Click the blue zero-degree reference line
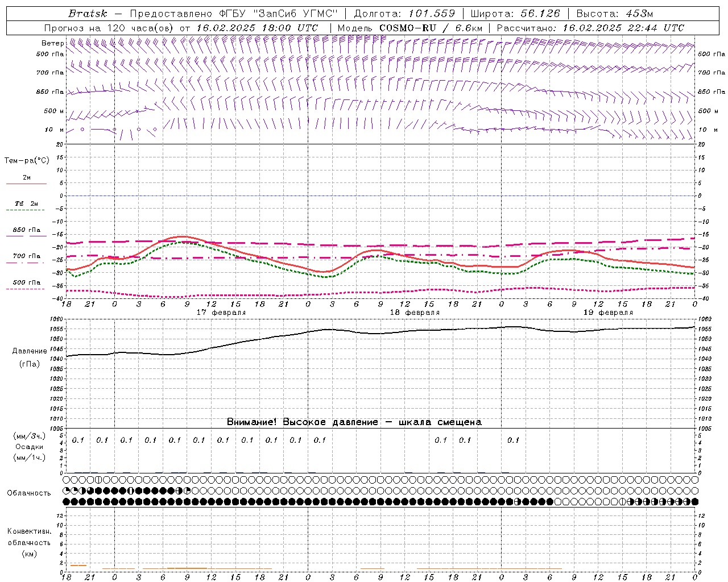This screenshot has width=728, height=582. (x=380, y=196)
